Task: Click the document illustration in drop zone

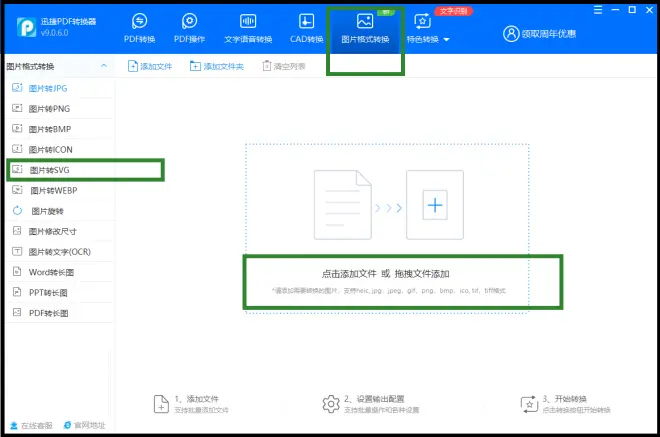Action: coord(343,205)
